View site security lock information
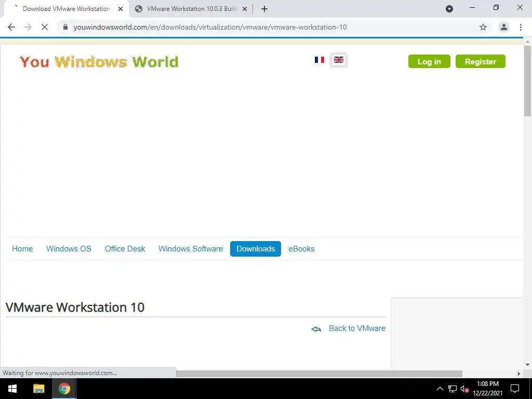 coord(65,27)
